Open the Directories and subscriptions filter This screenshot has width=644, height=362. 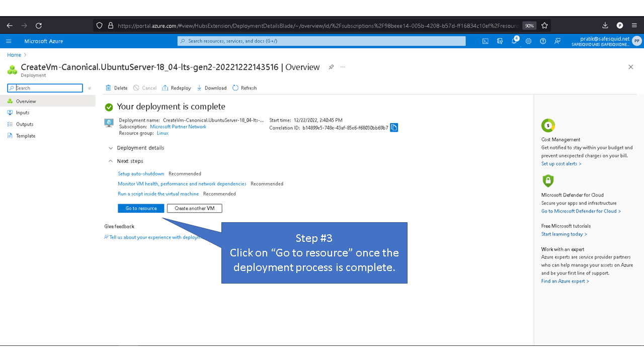coord(500,41)
